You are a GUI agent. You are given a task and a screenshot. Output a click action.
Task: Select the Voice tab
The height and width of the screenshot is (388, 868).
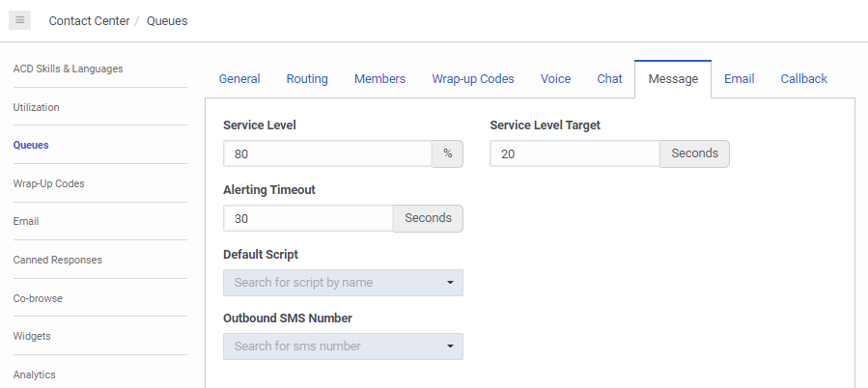(x=555, y=79)
